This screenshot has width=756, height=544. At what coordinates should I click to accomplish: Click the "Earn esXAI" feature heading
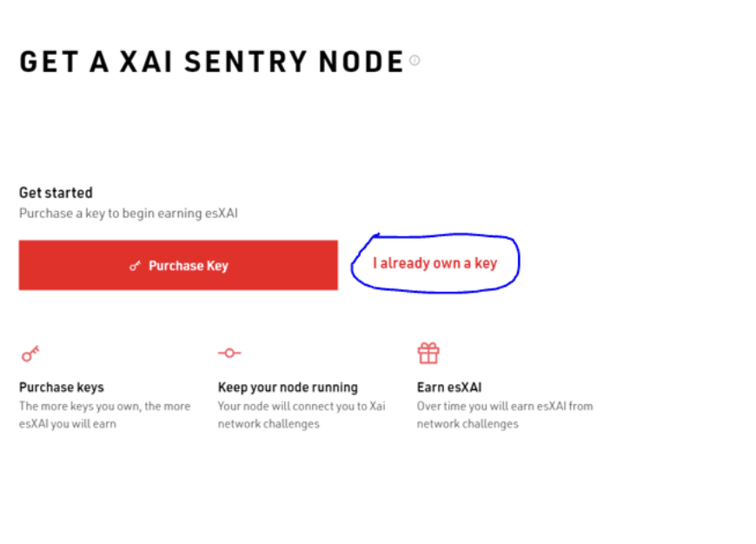tap(449, 388)
